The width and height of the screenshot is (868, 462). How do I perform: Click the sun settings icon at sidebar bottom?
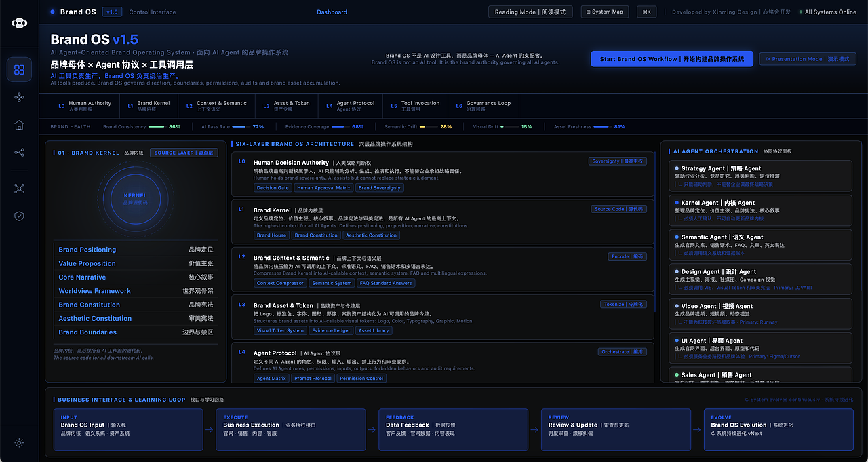[x=19, y=443]
